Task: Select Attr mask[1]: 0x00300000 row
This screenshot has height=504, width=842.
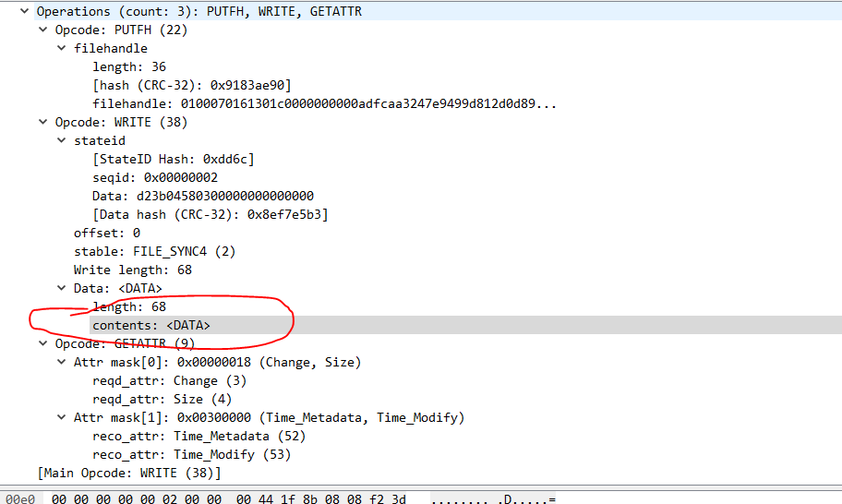Action: [x=269, y=417]
